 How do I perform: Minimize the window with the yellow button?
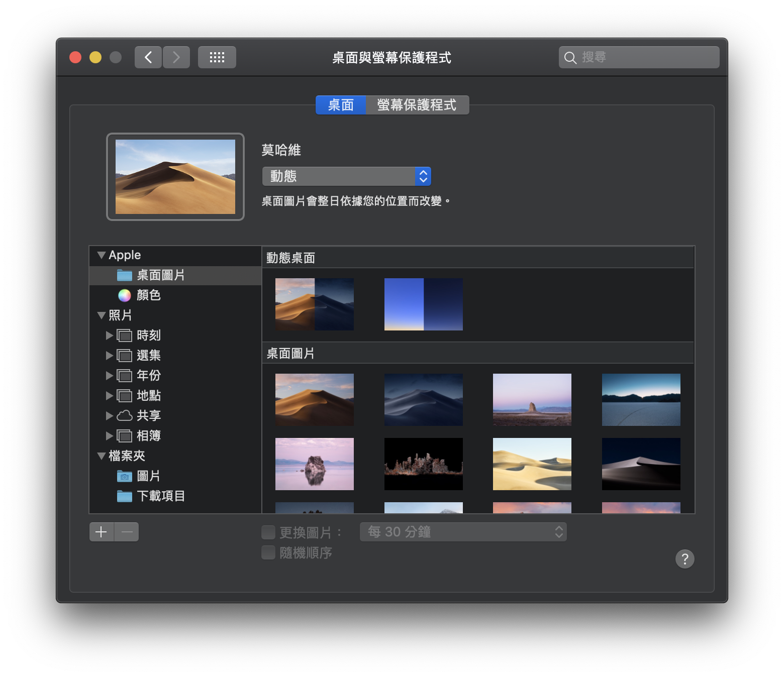95,57
